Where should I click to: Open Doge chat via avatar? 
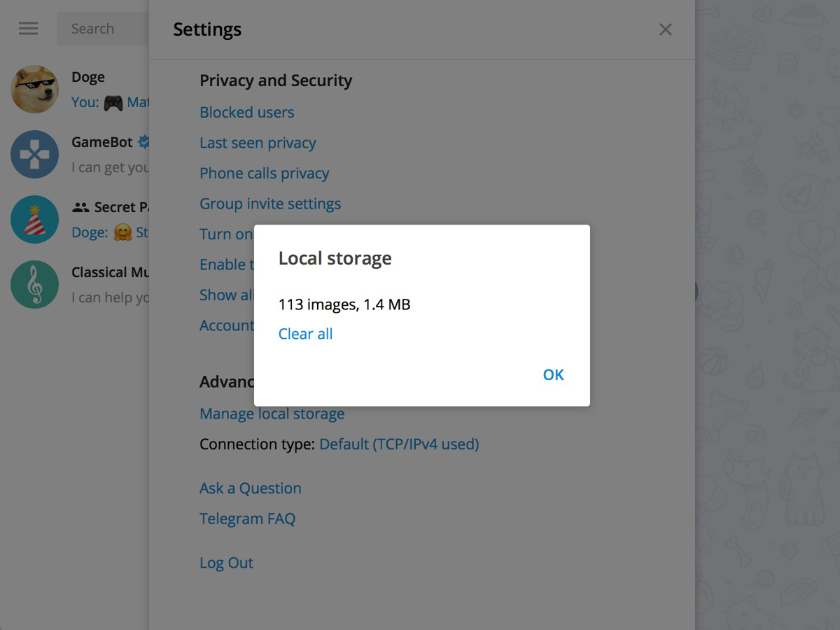35,90
